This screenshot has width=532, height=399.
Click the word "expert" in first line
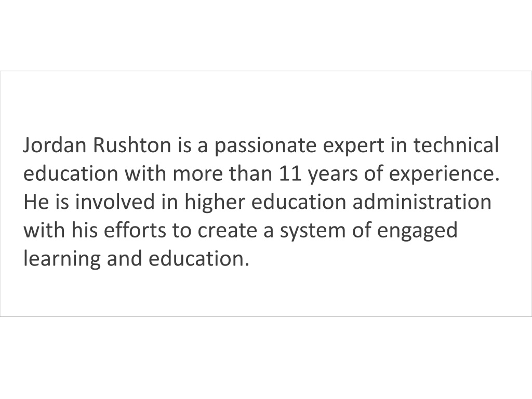point(353,146)
